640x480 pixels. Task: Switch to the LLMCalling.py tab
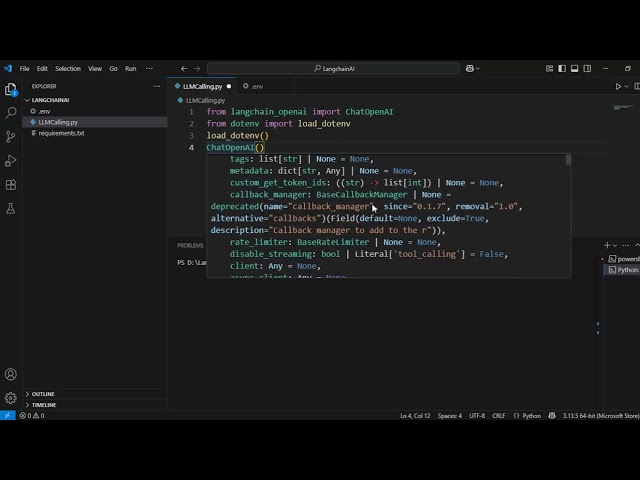click(x=202, y=87)
